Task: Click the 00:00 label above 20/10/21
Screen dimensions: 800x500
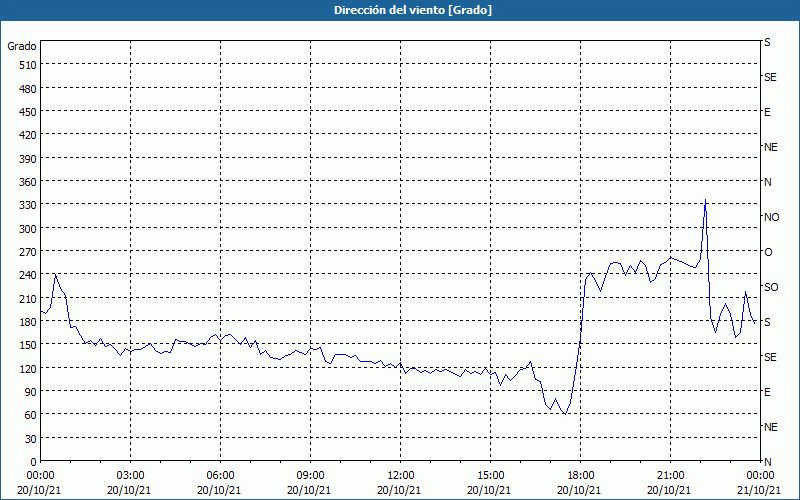Action: click(x=40, y=476)
